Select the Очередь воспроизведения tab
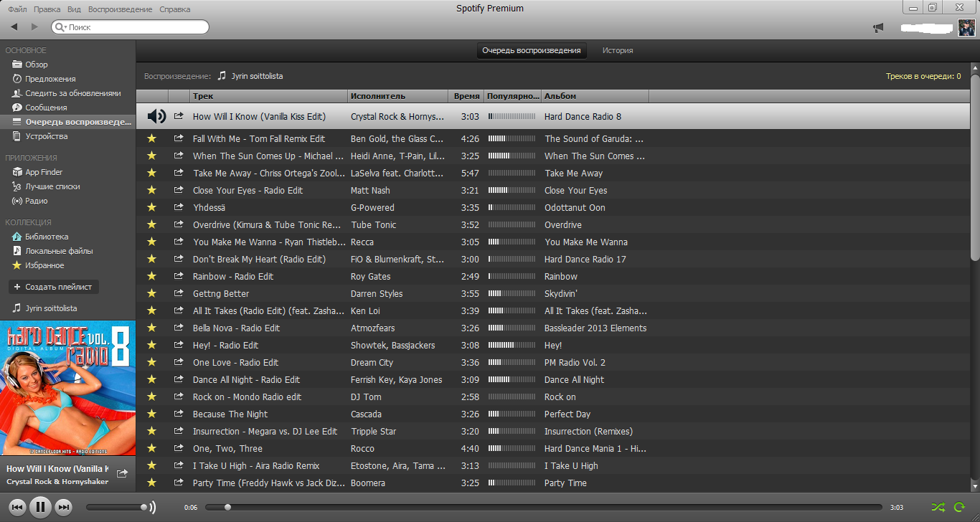Viewport: 980px width, 522px height. (532, 51)
